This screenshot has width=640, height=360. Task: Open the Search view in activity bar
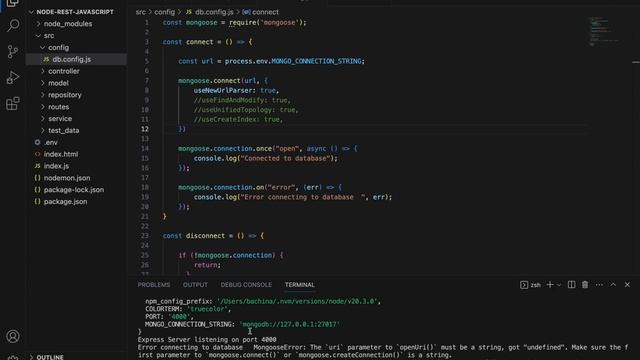(13, 26)
